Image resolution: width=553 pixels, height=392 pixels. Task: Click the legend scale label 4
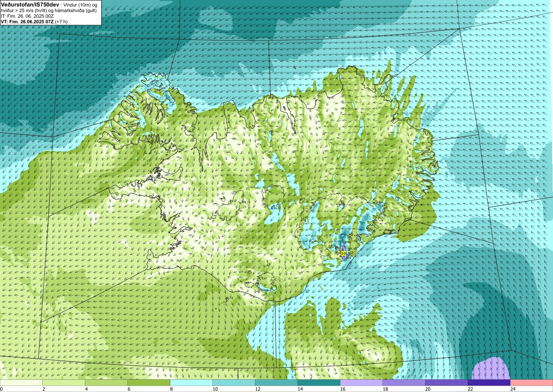[86, 389]
